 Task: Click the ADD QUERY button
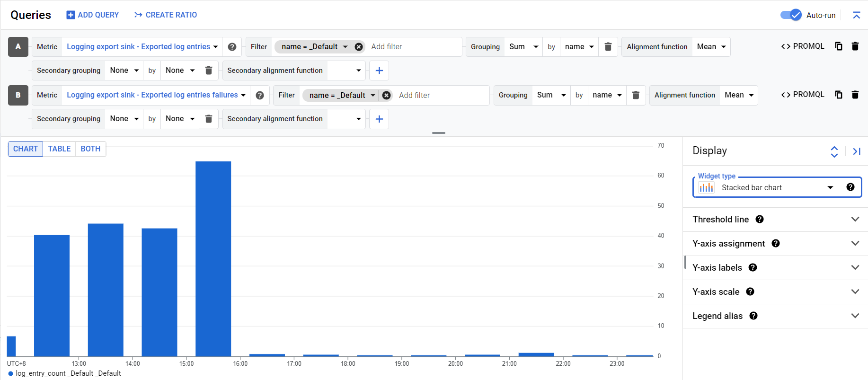[x=93, y=15]
